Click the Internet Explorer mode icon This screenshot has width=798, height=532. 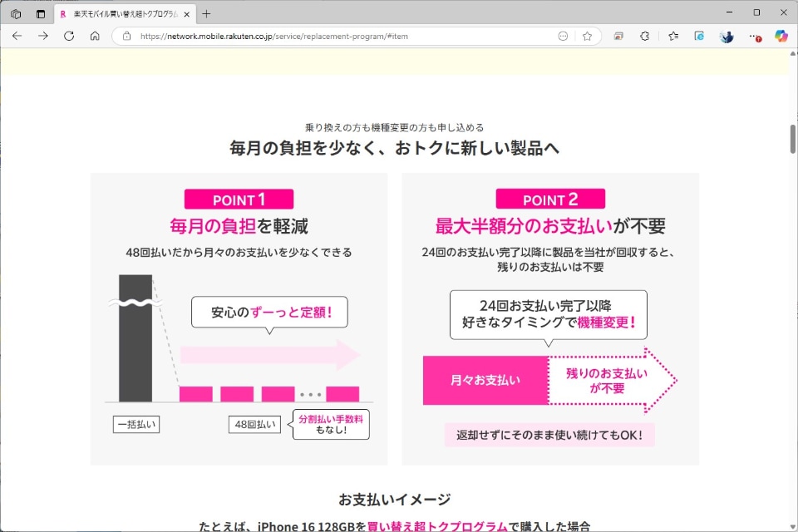699,36
